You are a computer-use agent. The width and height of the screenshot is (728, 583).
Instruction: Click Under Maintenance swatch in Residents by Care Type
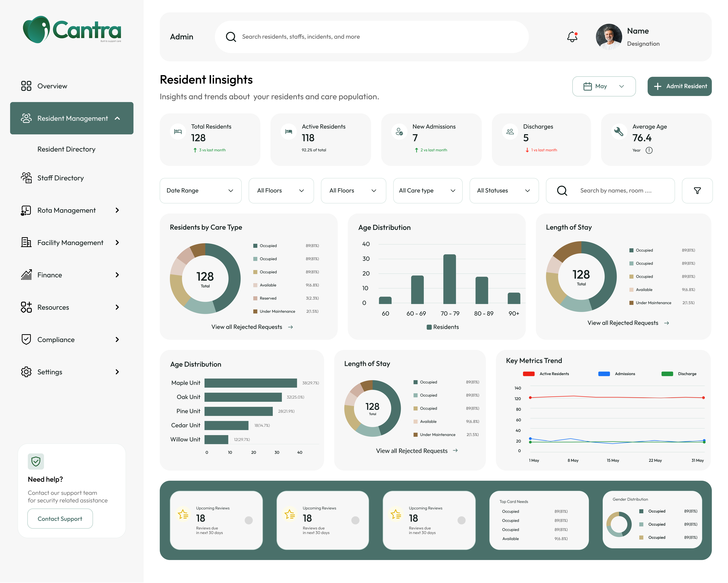coord(255,311)
